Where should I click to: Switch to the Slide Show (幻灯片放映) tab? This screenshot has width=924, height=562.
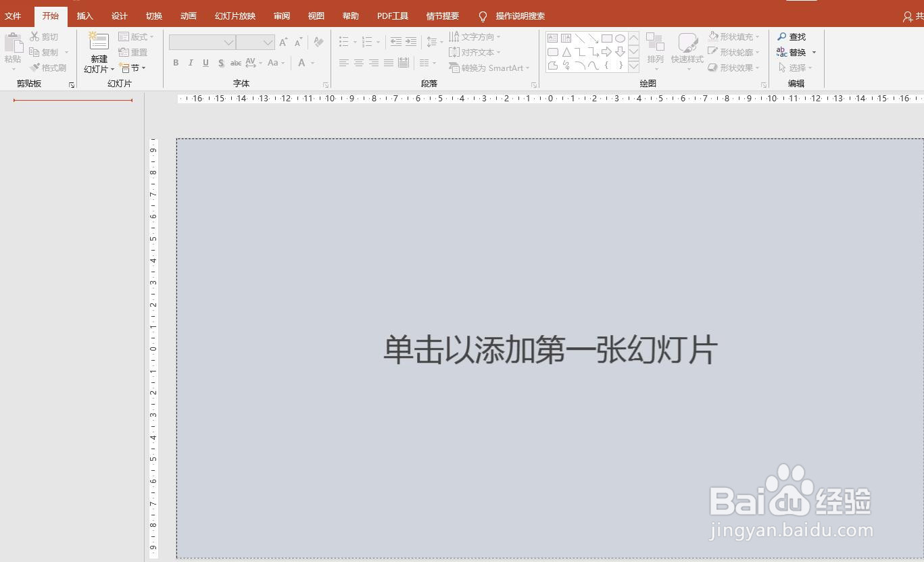tap(235, 16)
